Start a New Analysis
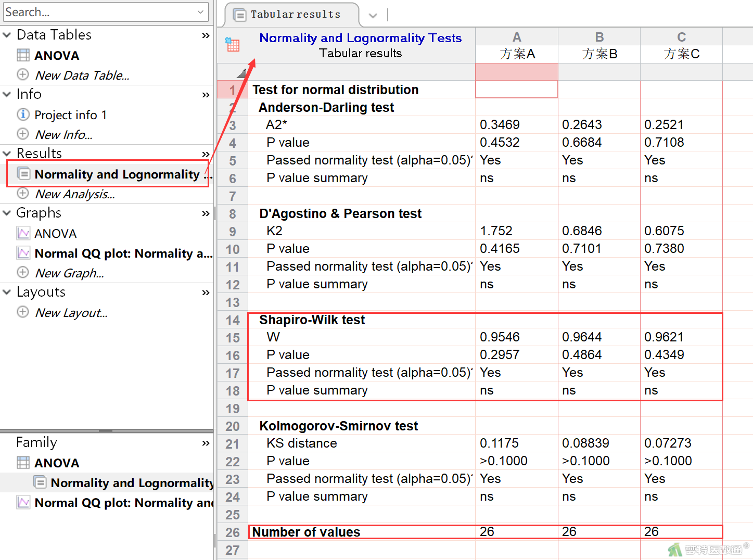This screenshot has width=753, height=560. 75,194
